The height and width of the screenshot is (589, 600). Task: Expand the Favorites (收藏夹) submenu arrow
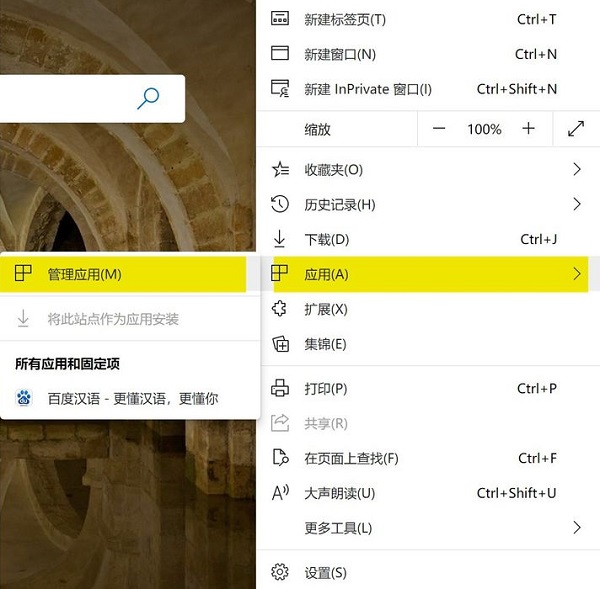click(577, 170)
